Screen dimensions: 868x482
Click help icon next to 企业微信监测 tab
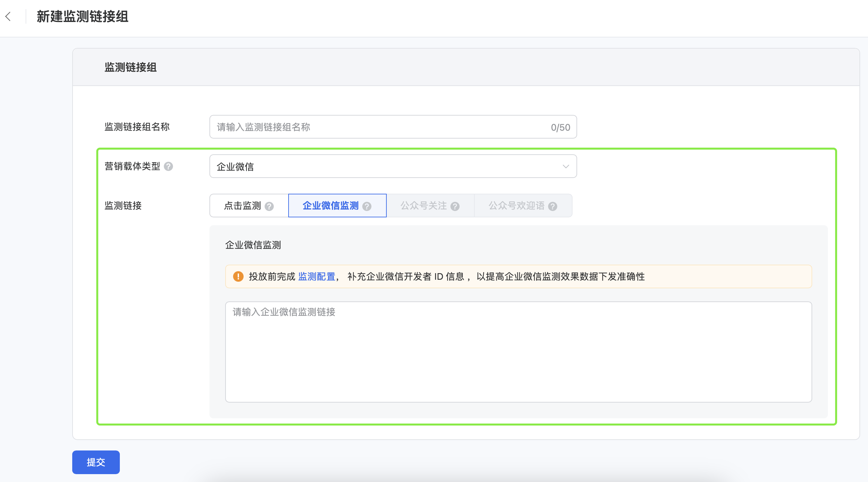[367, 206]
